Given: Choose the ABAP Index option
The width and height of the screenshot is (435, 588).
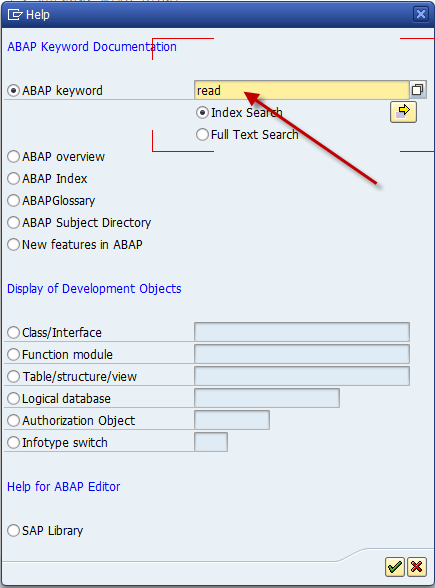Looking at the screenshot, I should click(14, 179).
